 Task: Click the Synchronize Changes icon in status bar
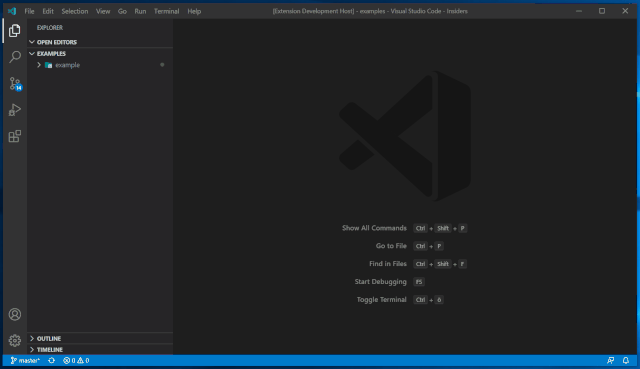[51, 360]
